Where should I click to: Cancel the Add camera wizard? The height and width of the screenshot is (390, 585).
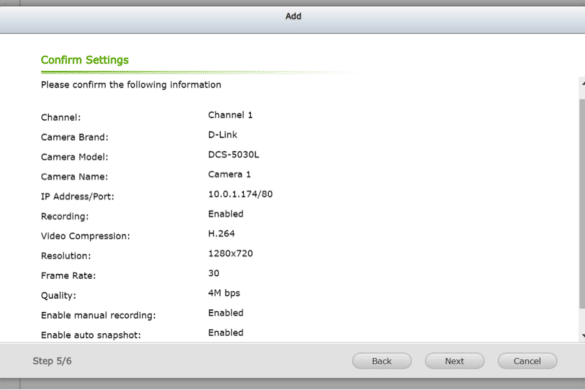527,361
